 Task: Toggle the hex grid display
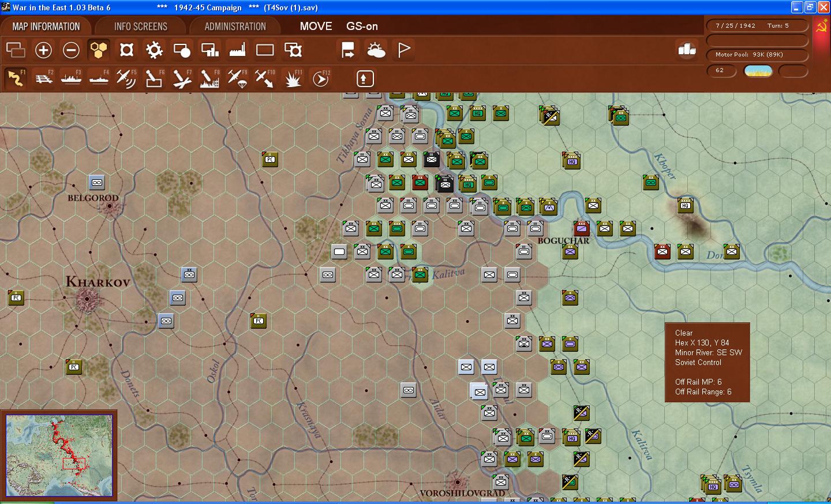pyautogui.click(x=99, y=50)
